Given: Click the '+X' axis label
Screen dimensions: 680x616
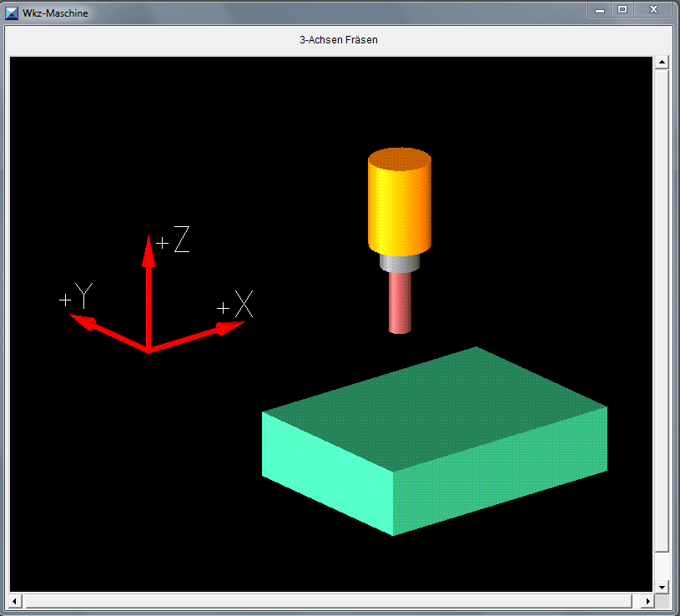Looking at the screenshot, I should (234, 304).
